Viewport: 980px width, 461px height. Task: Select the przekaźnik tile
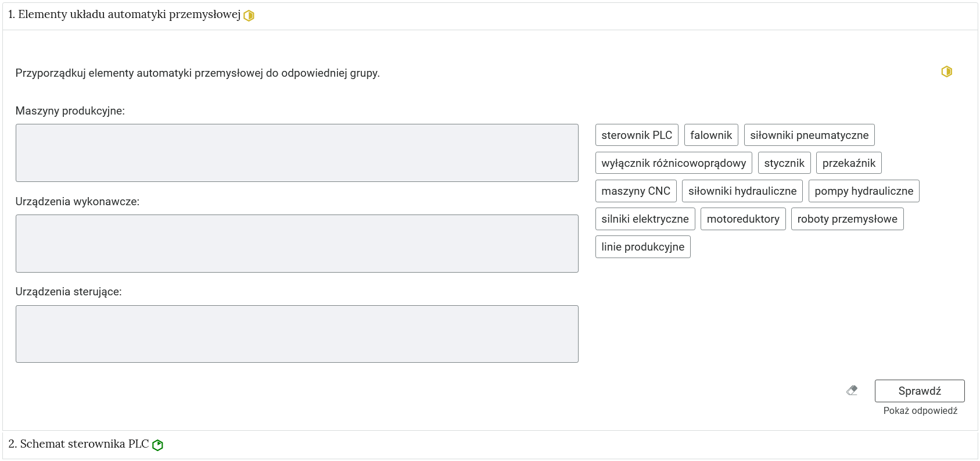[848, 163]
